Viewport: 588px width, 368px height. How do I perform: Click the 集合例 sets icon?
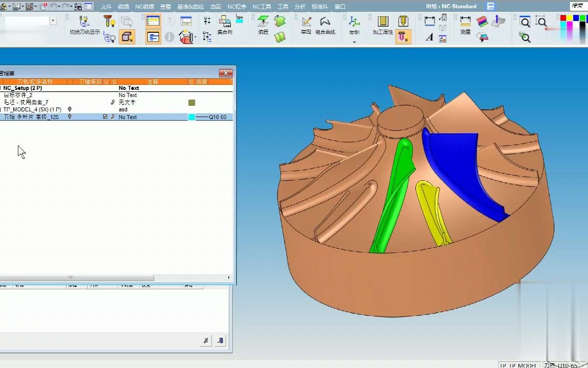coord(225,22)
